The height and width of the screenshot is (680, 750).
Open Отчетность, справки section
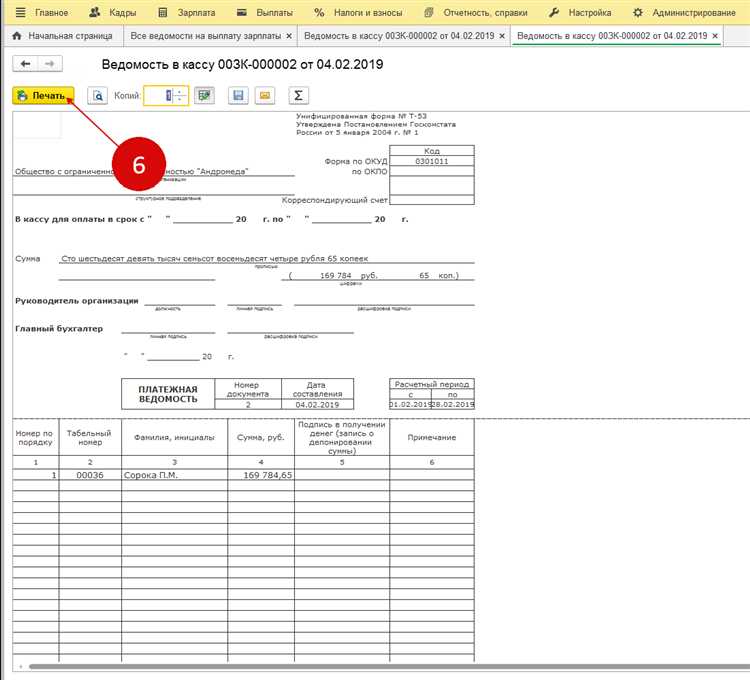coord(474,13)
